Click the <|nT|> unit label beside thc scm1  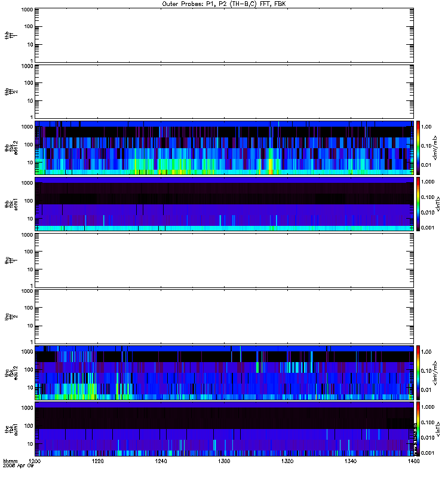438,429
